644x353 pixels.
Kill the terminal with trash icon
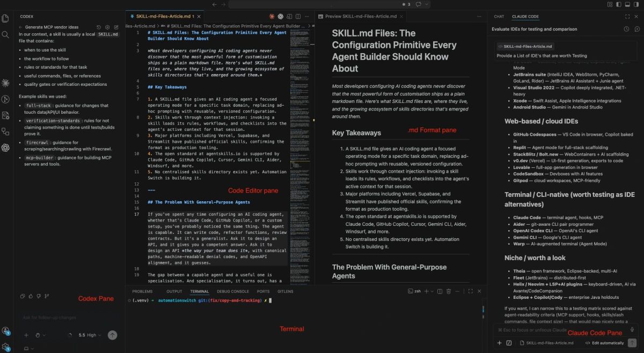[x=449, y=291]
